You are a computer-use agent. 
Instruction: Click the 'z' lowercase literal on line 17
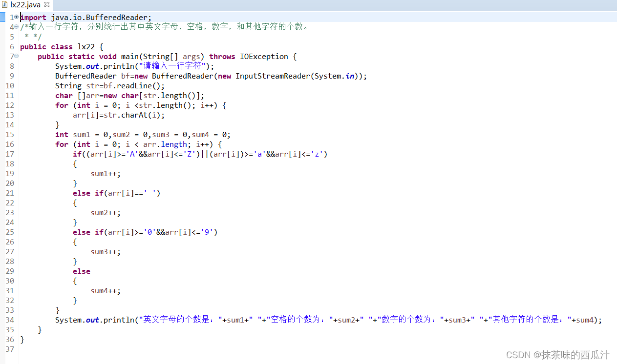pos(317,154)
